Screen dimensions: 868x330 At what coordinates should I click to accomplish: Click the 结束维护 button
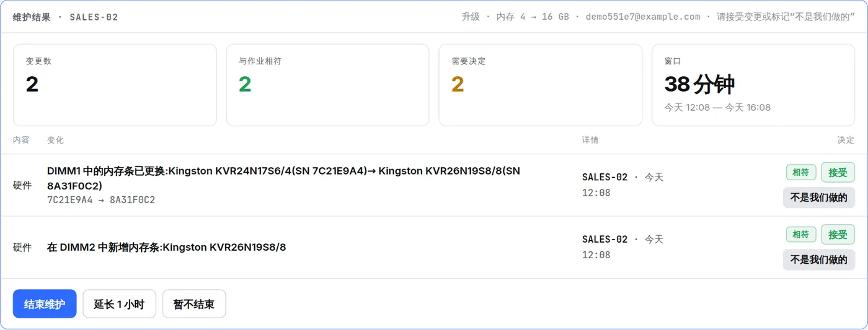(45, 304)
